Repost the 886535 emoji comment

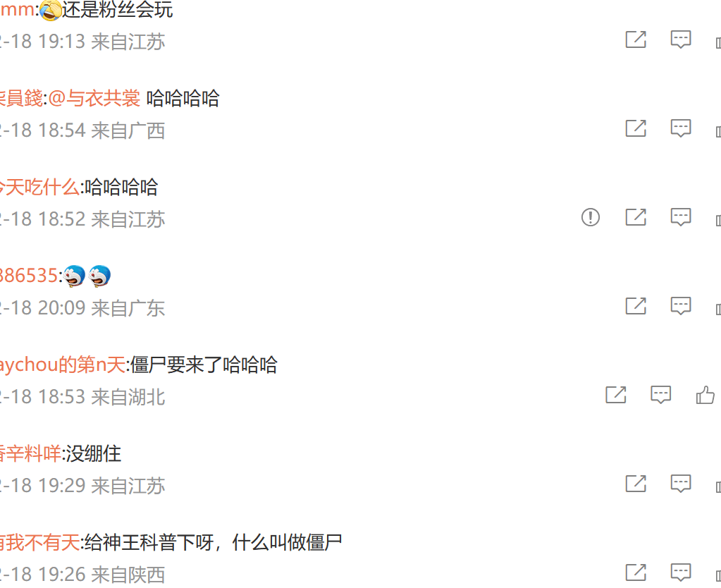636,306
